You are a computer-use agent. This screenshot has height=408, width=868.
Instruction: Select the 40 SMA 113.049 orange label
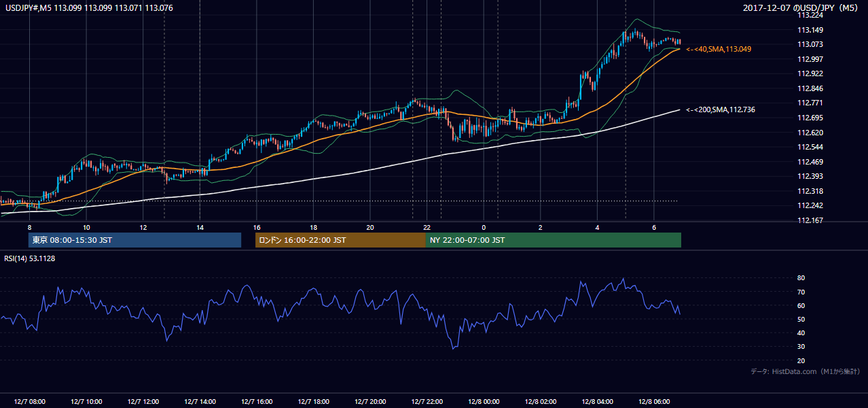[x=719, y=49]
